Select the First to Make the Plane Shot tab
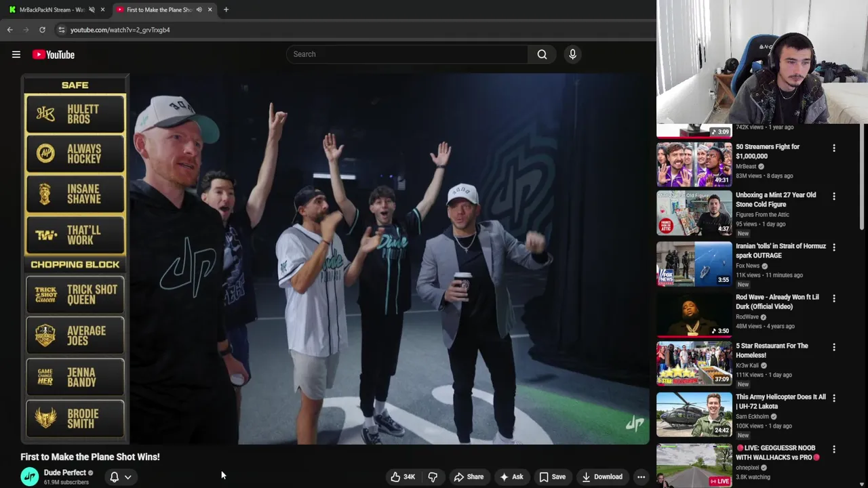The width and height of the screenshot is (868, 488). click(159, 9)
